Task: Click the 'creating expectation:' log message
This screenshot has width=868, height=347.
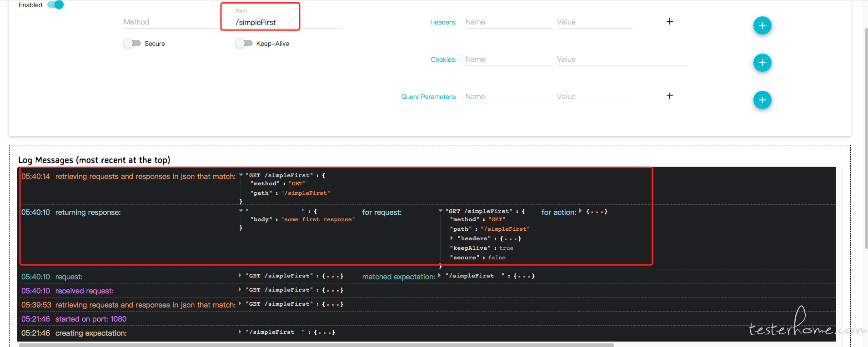Action: (x=91, y=333)
